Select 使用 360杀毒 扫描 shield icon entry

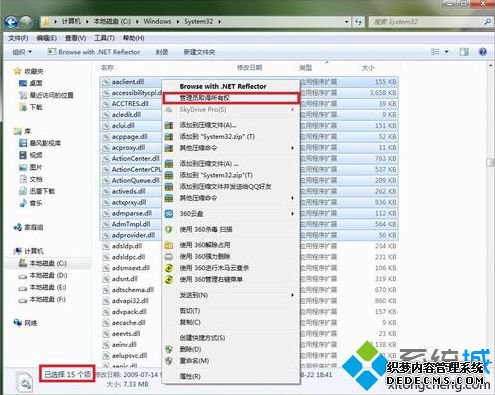point(169,229)
